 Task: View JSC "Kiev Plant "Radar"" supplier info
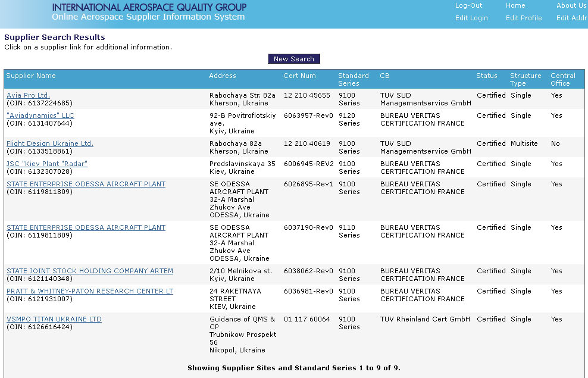pyautogui.click(x=46, y=164)
